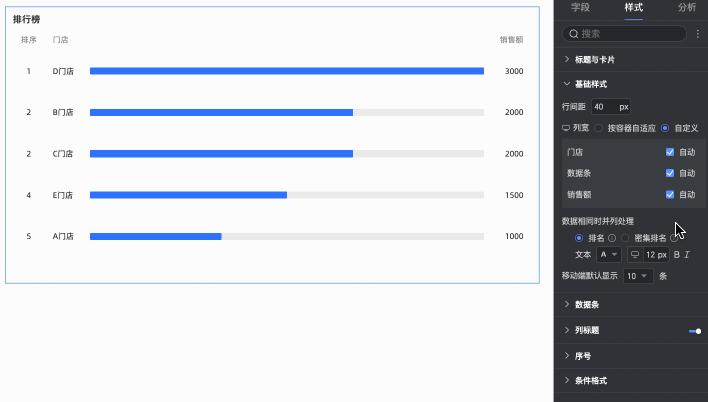This screenshot has width=708, height=402.
Task: Toggle italic text formatting
Action: pos(687,255)
